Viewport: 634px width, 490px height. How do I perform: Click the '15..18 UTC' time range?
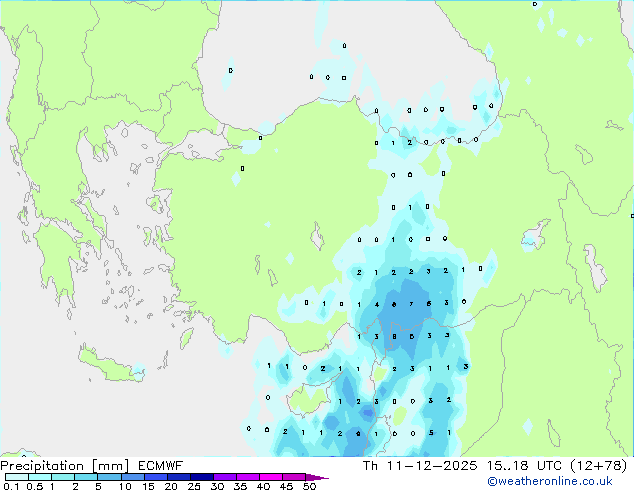(x=524, y=466)
